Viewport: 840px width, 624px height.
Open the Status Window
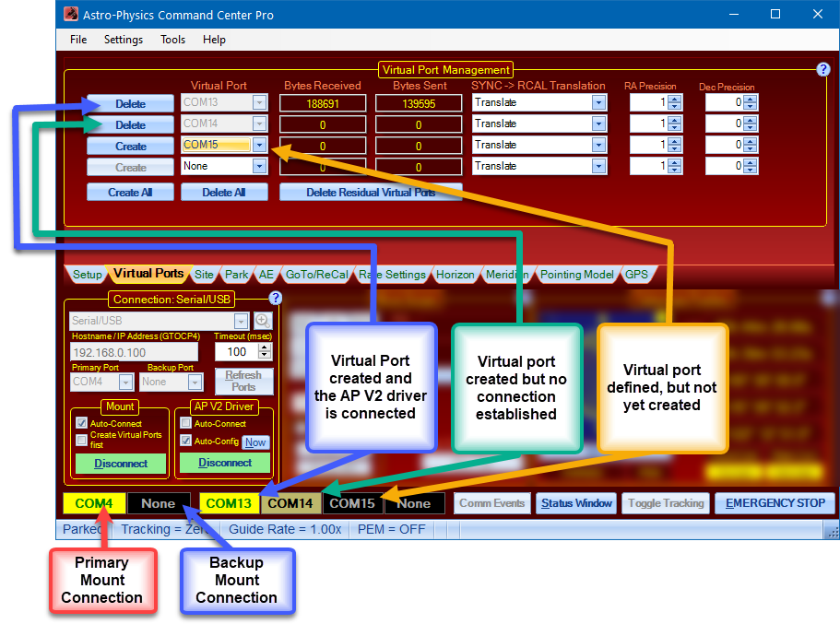coord(576,503)
